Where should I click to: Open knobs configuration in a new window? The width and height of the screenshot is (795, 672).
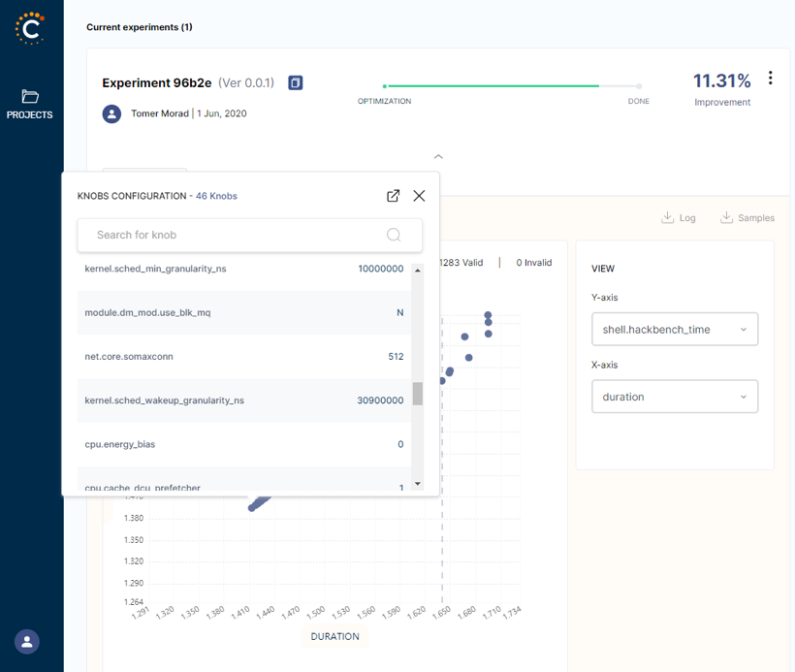coord(393,195)
